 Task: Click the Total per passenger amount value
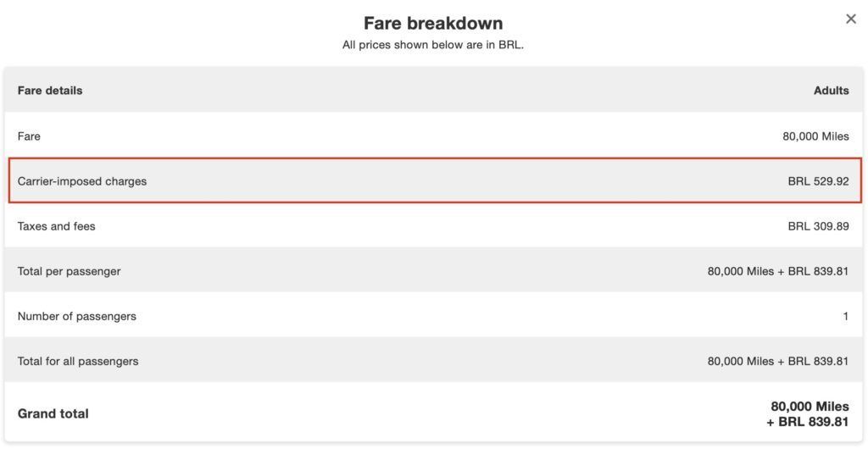pos(778,271)
